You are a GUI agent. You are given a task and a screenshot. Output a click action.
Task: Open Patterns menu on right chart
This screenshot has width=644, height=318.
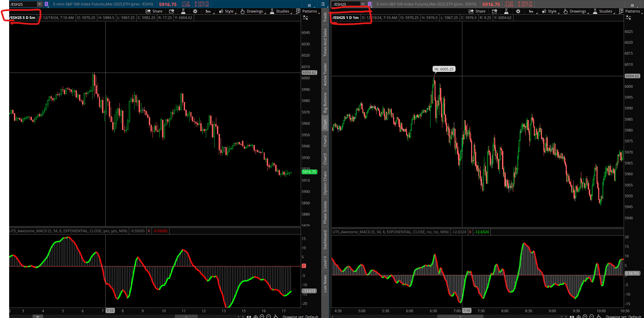630,11
